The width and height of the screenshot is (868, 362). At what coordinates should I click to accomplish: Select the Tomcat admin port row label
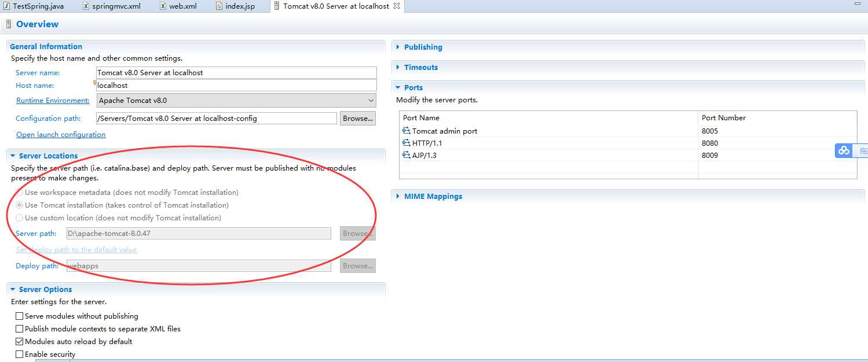click(445, 131)
